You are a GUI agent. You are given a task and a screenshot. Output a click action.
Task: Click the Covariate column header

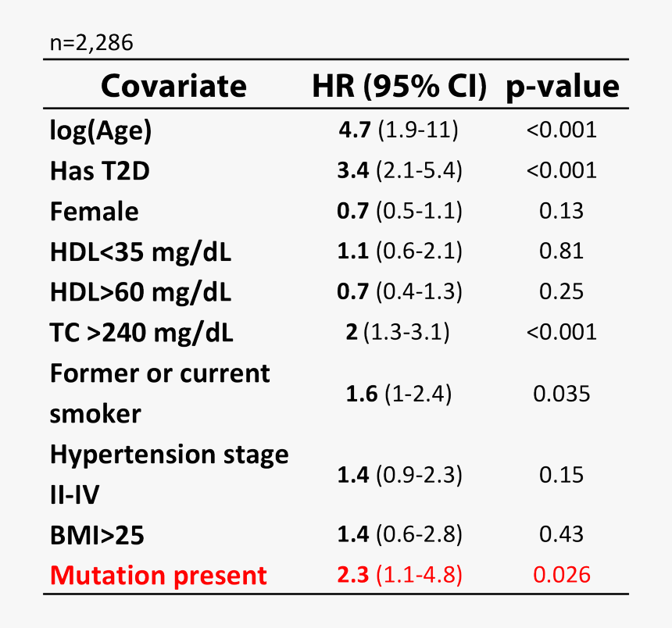pyautogui.click(x=173, y=86)
